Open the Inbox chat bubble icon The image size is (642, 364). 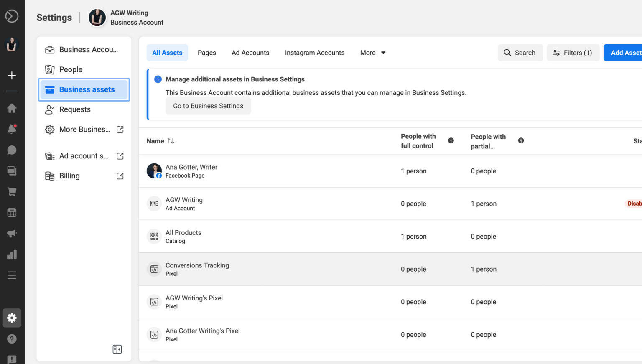click(12, 150)
